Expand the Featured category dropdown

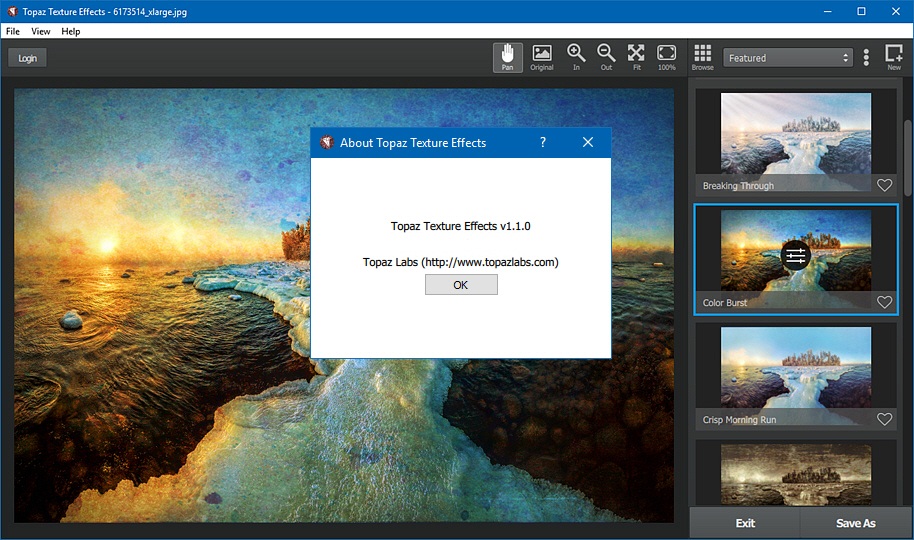click(x=788, y=58)
